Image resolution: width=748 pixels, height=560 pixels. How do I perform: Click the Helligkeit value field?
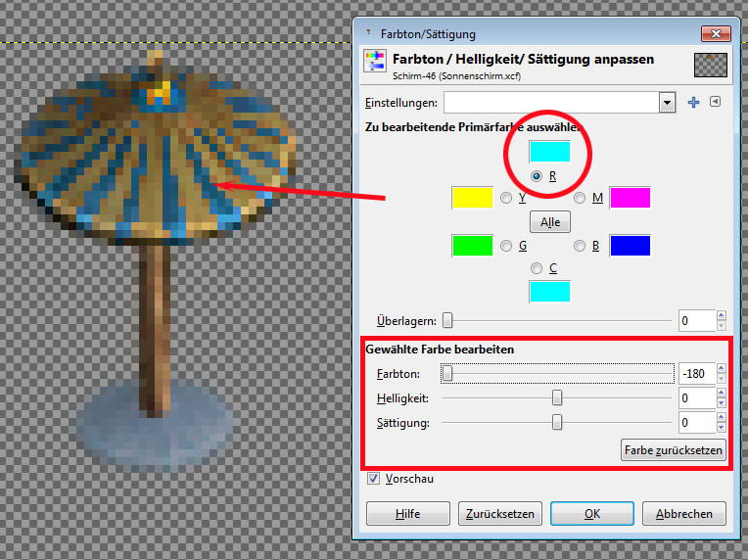pyautogui.click(x=697, y=397)
